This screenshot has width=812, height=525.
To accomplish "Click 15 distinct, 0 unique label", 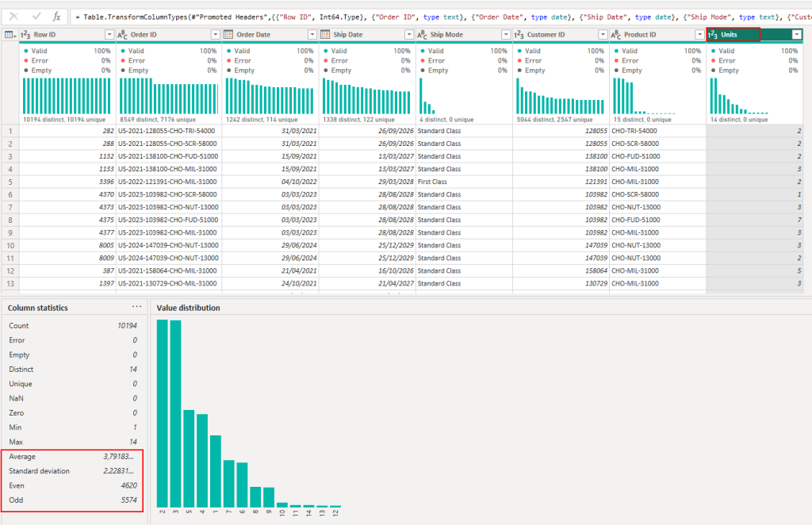I will point(642,120).
